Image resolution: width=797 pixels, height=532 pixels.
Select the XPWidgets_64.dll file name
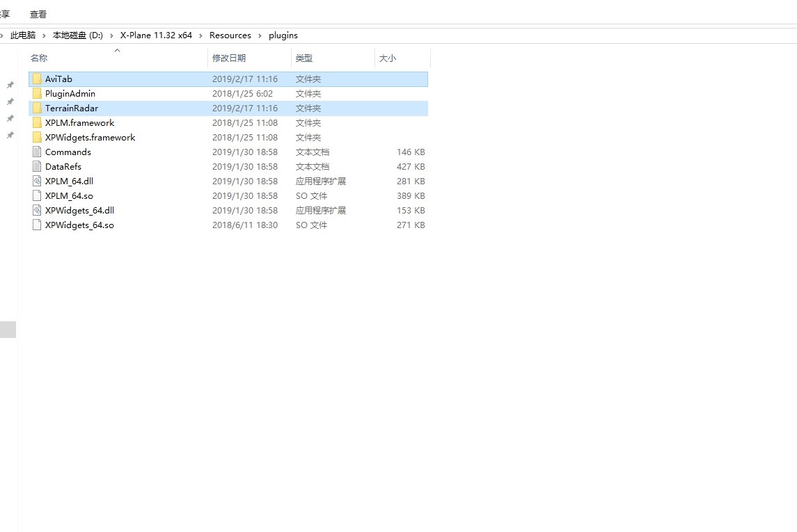79,211
